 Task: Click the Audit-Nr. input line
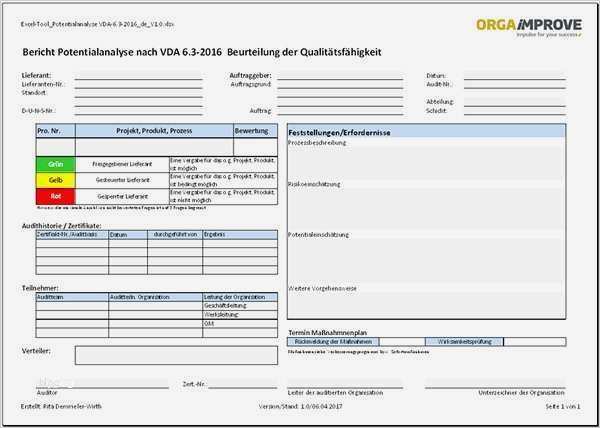515,85
